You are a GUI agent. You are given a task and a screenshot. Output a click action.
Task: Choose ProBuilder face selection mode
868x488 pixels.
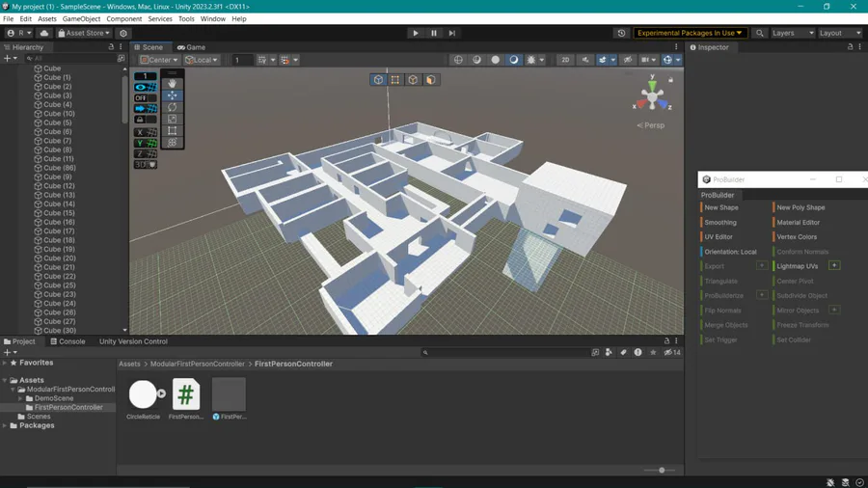(x=431, y=80)
